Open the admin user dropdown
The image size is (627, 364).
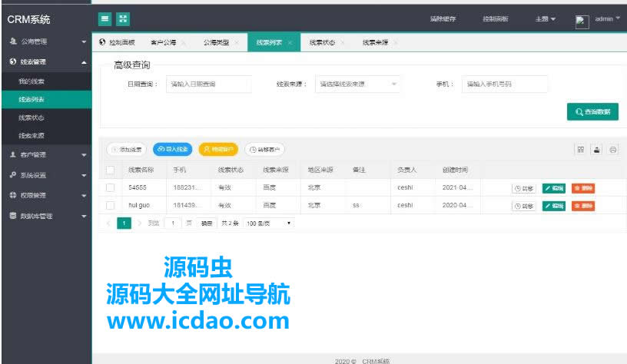(x=607, y=18)
